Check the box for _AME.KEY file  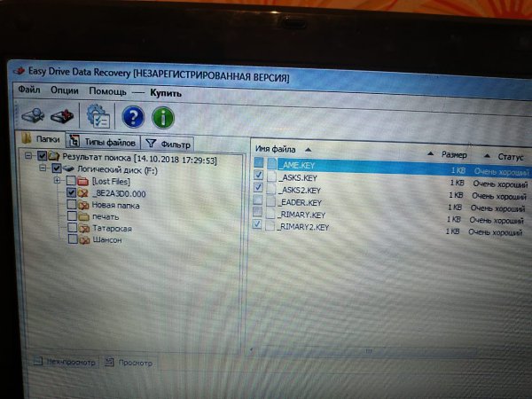point(258,163)
